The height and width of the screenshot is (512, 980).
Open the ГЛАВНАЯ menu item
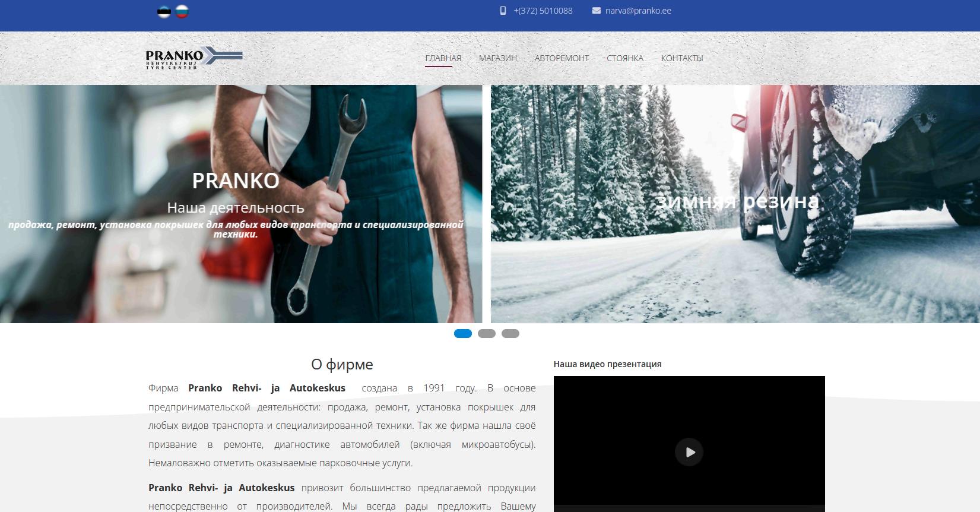point(443,58)
